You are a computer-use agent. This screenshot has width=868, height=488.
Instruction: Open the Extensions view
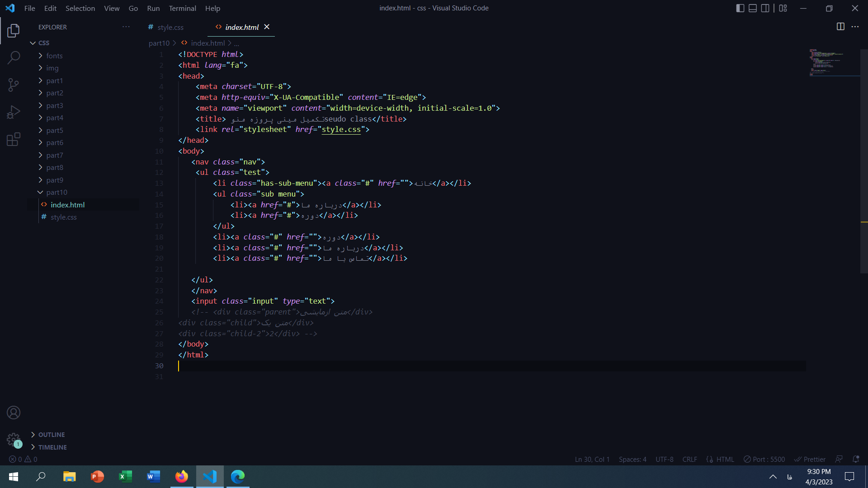tap(14, 139)
